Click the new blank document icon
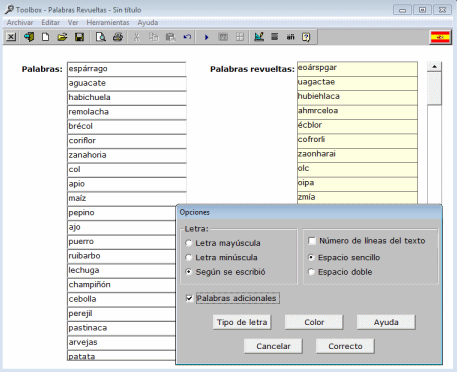The width and height of the screenshot is (457, 372). 45,37
